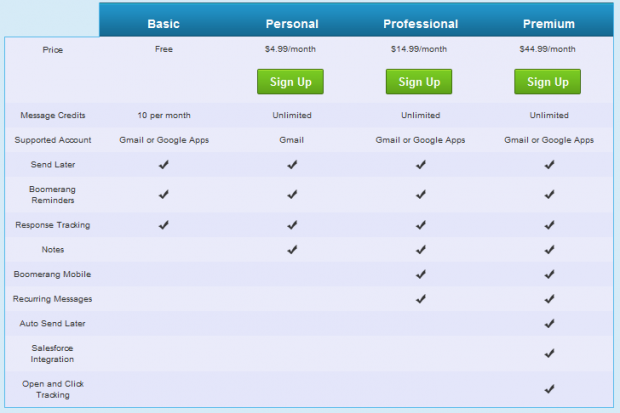Click Sign Up under Personal plan
This screenshot has height=413, width=620.
(x=290, y=82)
